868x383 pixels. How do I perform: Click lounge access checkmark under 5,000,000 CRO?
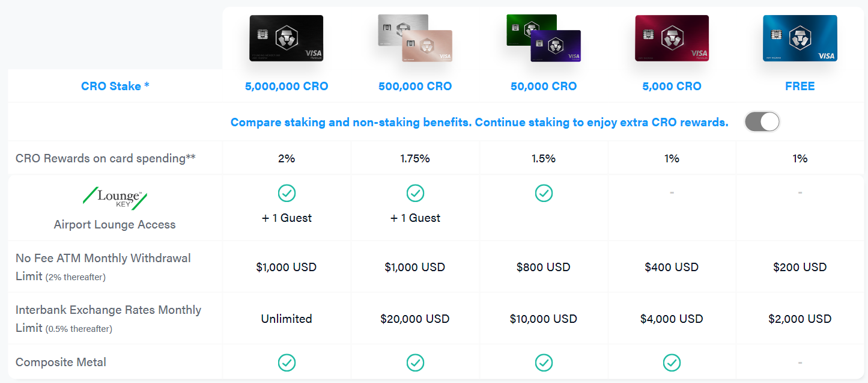pyautogui.click(x=287, y=193)
